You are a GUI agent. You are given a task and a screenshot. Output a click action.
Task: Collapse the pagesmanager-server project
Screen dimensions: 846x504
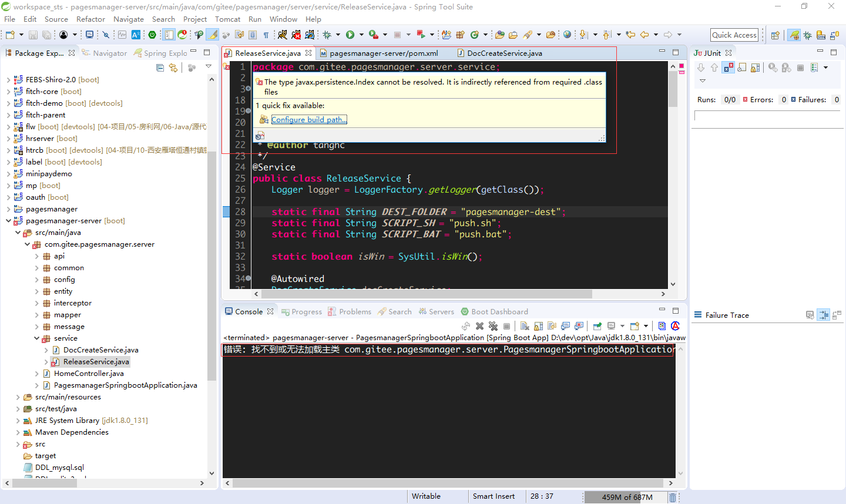pos(8,221)
